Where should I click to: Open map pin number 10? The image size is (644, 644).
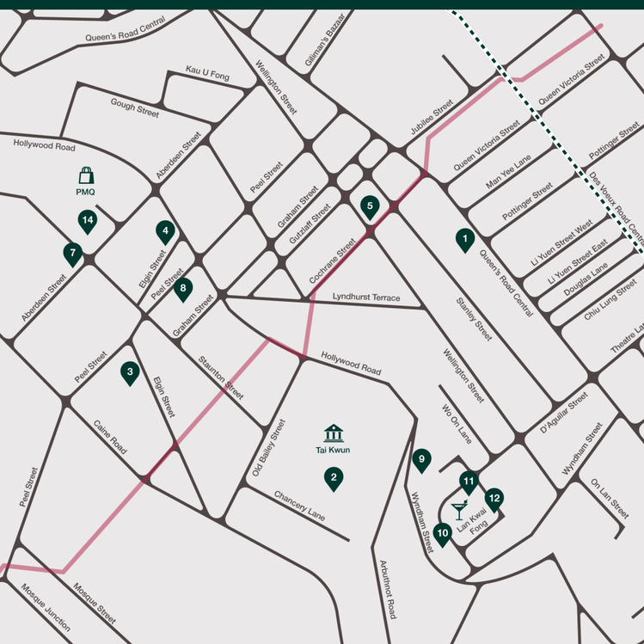point(442,534)
